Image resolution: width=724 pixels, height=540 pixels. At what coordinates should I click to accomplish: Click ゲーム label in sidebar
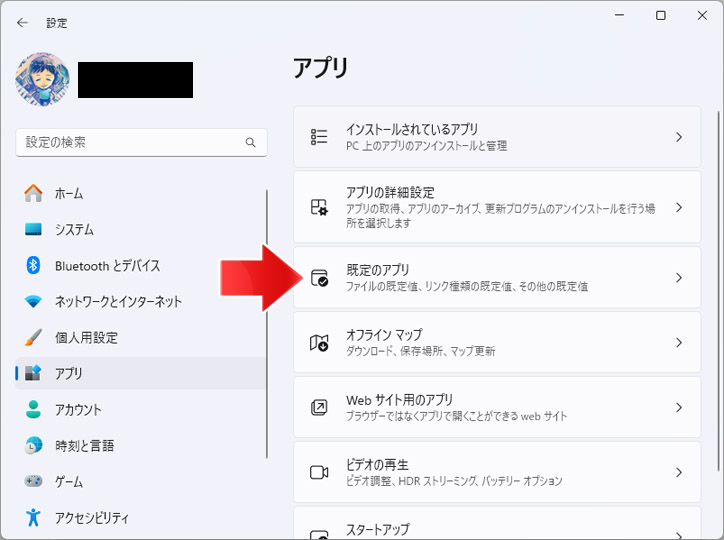click(x=69, y=481)
